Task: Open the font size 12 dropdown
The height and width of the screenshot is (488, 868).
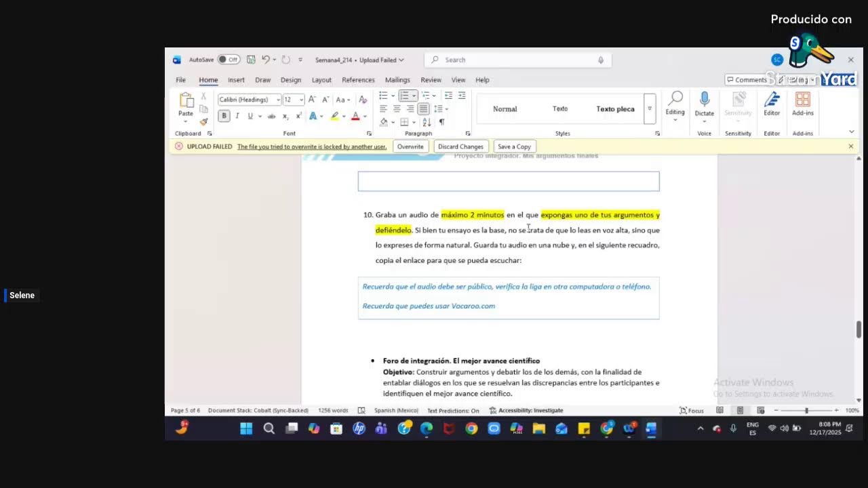Action: tap(301, 100)
